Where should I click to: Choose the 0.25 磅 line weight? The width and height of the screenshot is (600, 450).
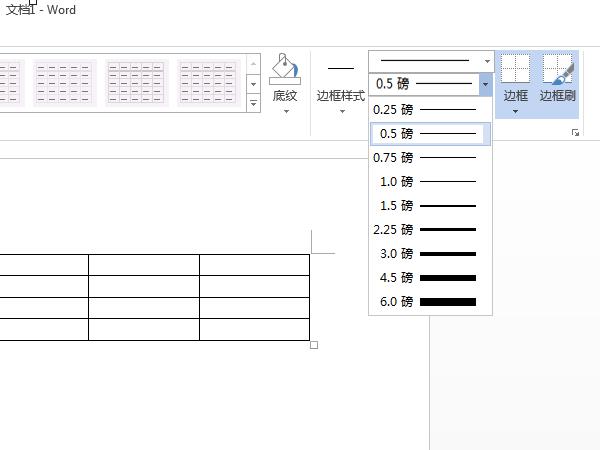coord(430,110)
